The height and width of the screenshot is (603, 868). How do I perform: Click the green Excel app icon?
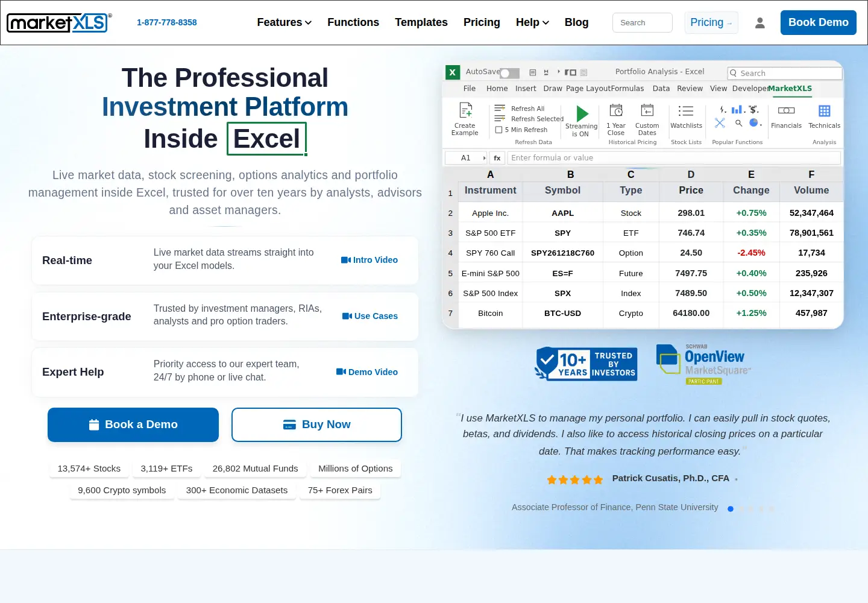[x=453, y=72]
